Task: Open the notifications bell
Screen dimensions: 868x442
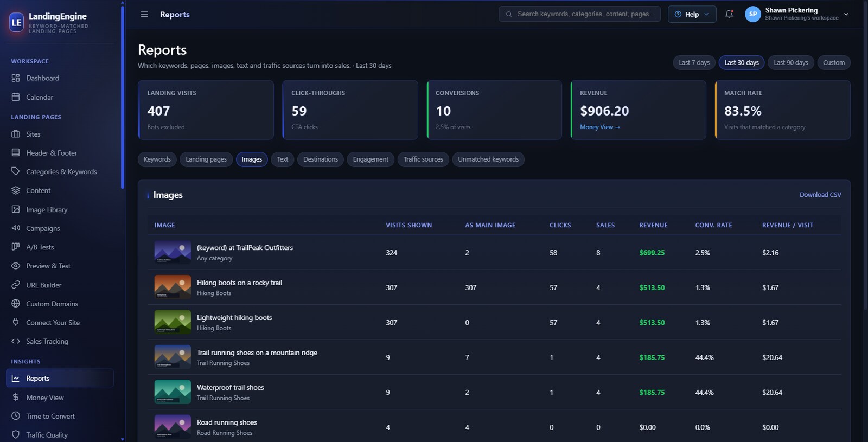Action: coord(729,14)
